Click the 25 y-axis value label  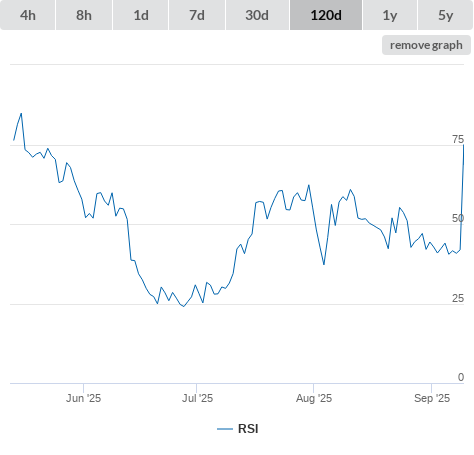[x=458, y=298]
